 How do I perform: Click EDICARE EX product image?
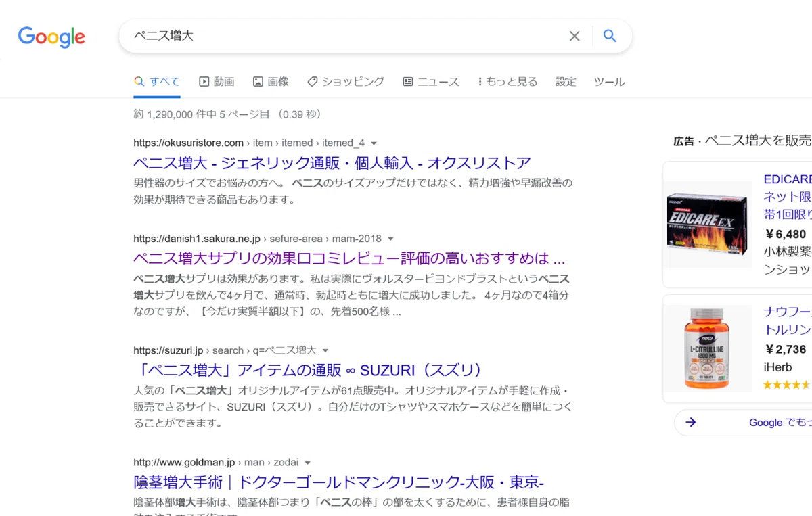[x=708, y=225]
